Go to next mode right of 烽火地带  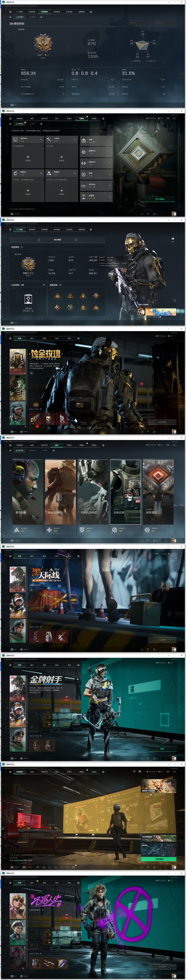[76, 240]
